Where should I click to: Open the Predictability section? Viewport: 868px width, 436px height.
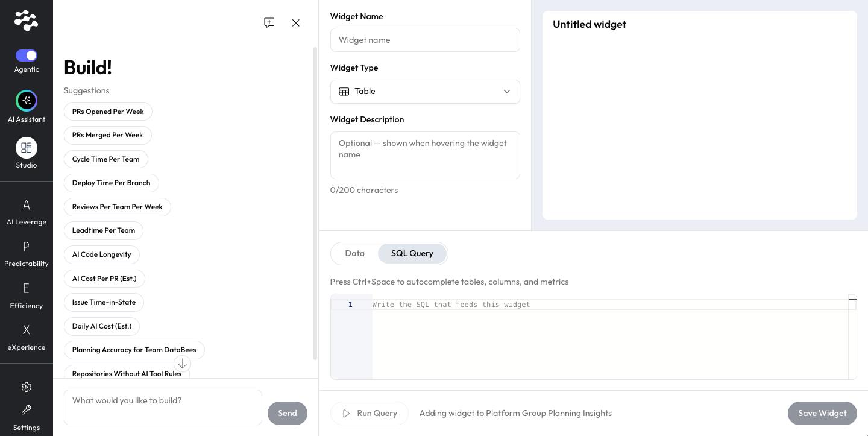pos(27,254)
